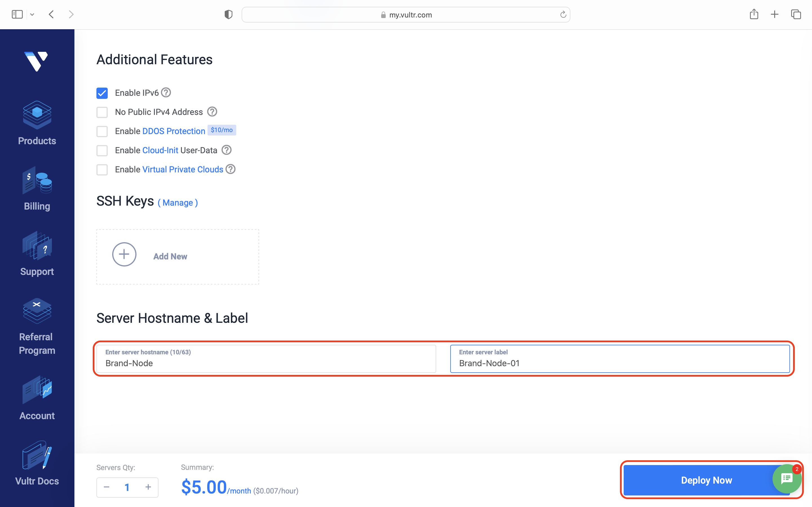Open Vultr Docs from sidebar
Screen dimensions: 812x507
tap(37, 463)
